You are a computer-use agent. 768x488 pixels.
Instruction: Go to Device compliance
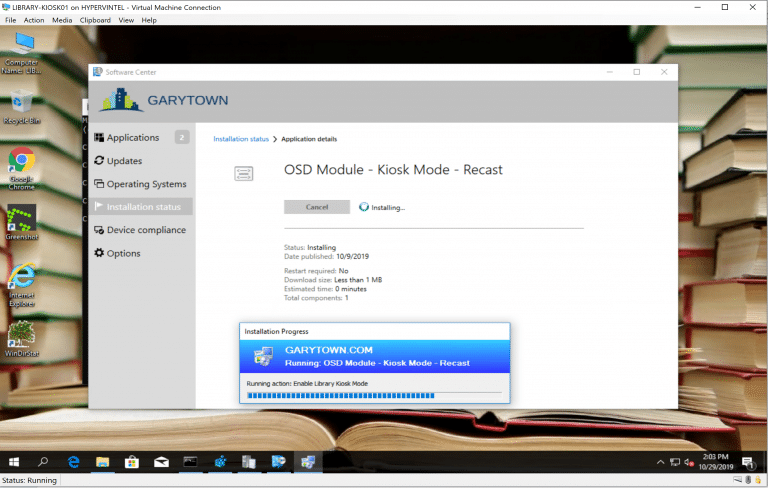pos(146,230)
